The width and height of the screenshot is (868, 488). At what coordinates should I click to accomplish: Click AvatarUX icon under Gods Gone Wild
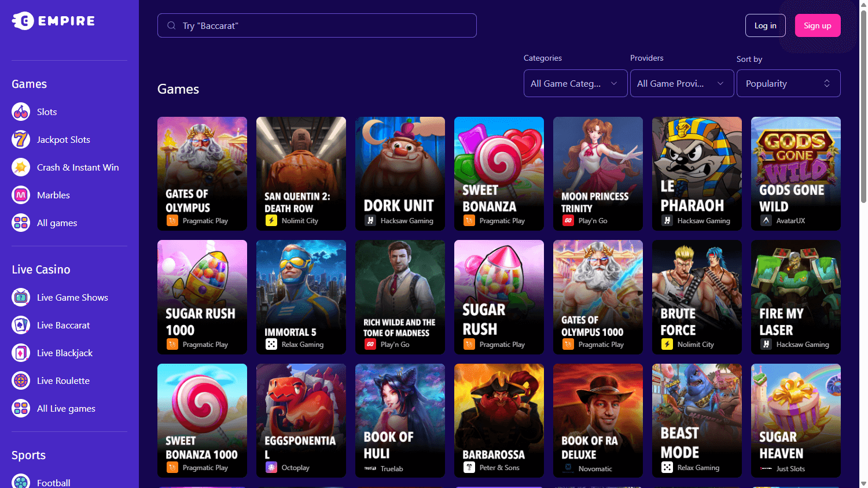766,220
